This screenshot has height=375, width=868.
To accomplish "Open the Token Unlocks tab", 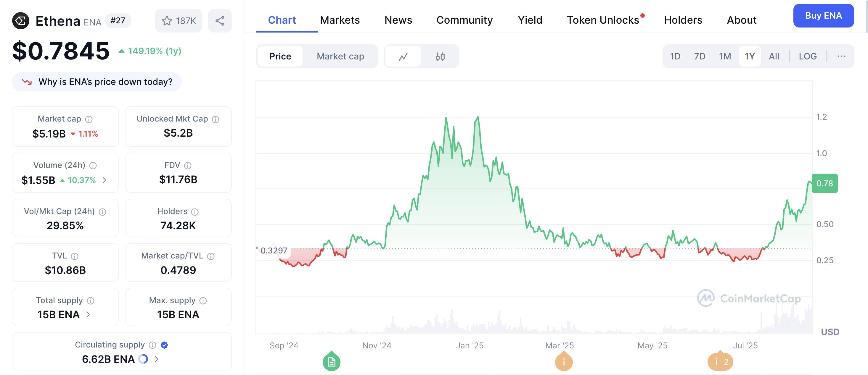I will tap(603, 20).
